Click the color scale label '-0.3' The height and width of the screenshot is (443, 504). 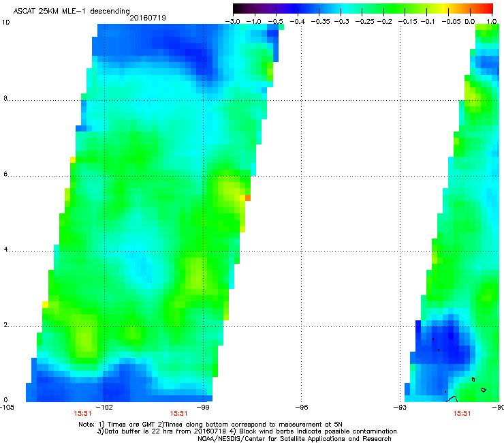[342, 22]
